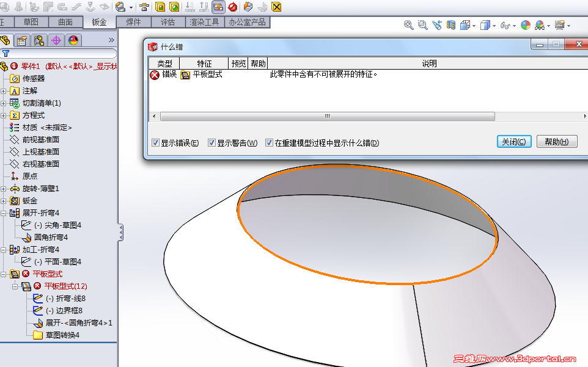Image resolution: width=588 pixels, height=367 pixels.
Task: Open View Settings dropdown arrow
Action: coord(569,26)
